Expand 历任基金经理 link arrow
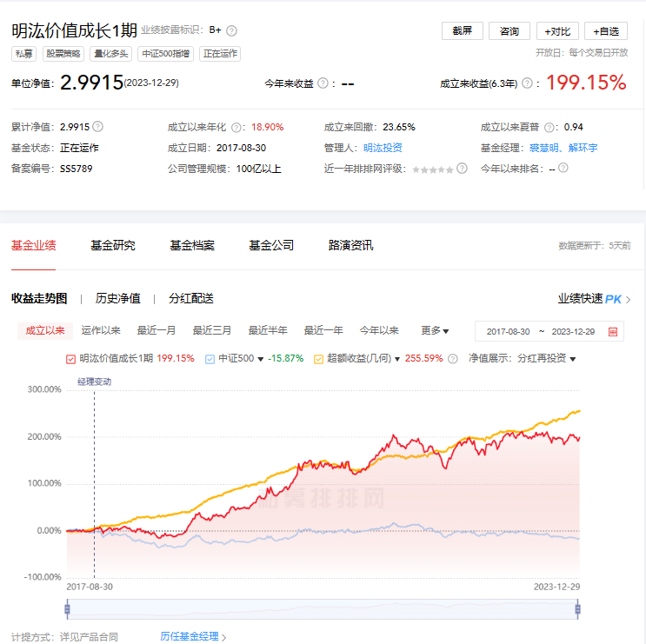This screenshot has width=646, height=644. [224, 637]
